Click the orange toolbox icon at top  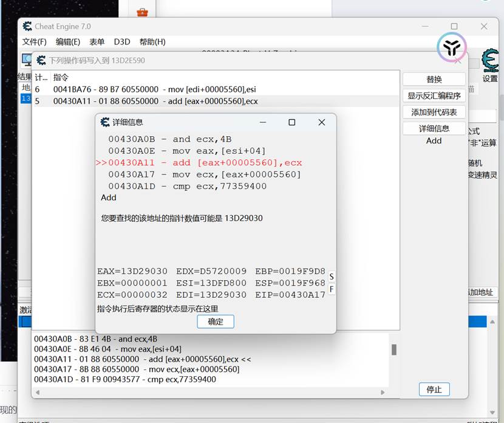[x=142, y=12]
